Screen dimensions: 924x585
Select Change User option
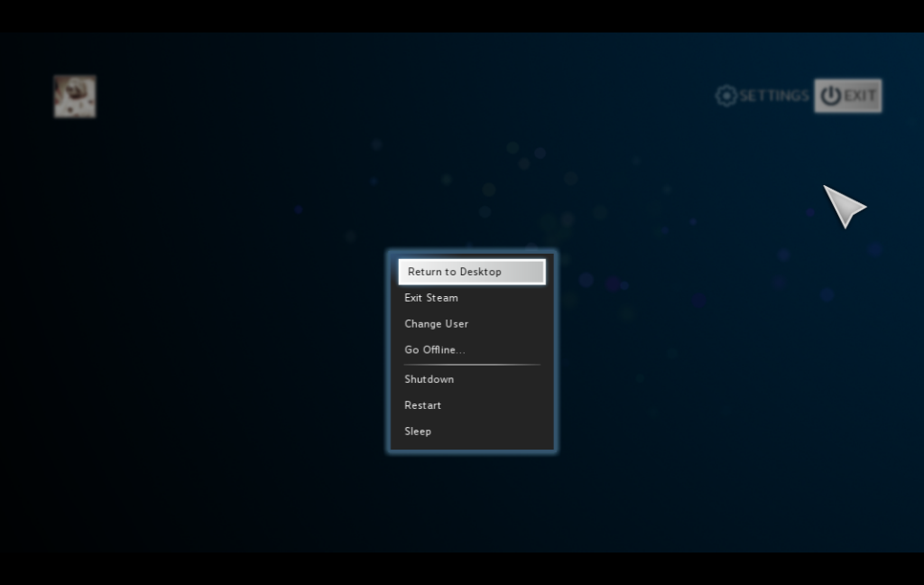(x=471, y=324)
